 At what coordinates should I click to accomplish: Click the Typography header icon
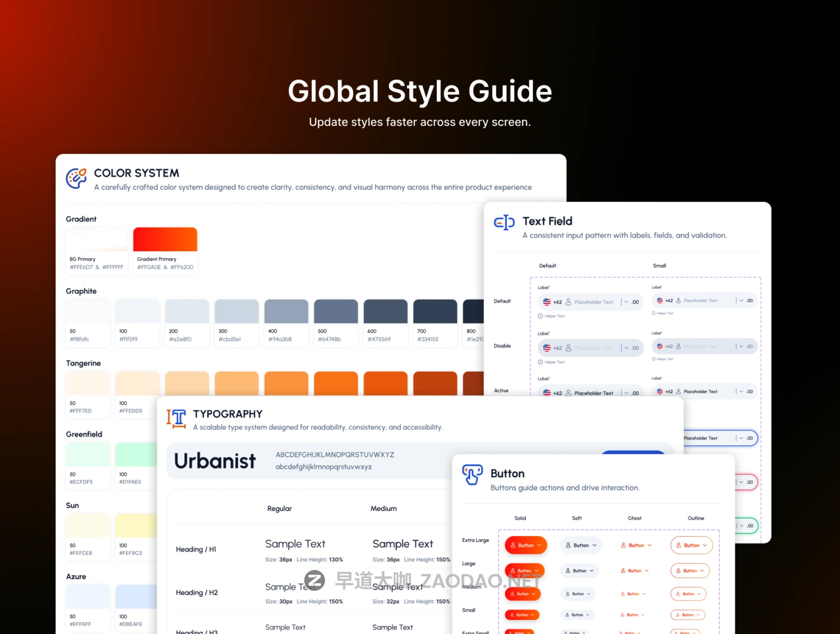pyautogui.click(x=176, y=419)
